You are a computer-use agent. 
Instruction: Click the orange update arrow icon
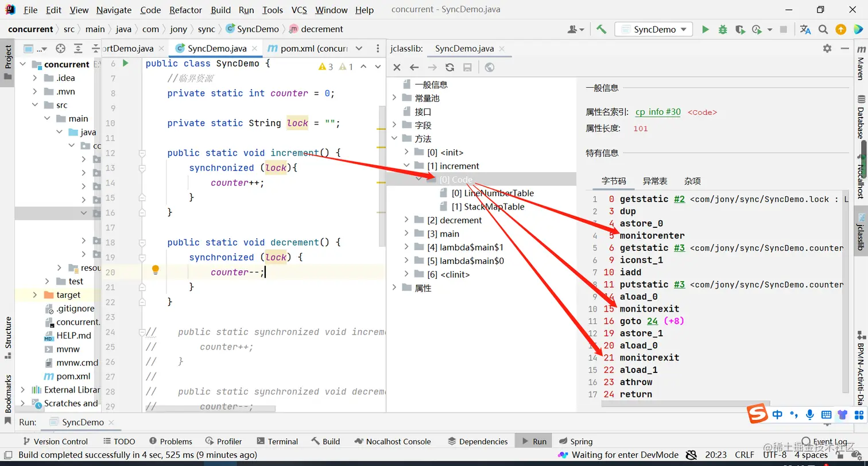[840, 29]
